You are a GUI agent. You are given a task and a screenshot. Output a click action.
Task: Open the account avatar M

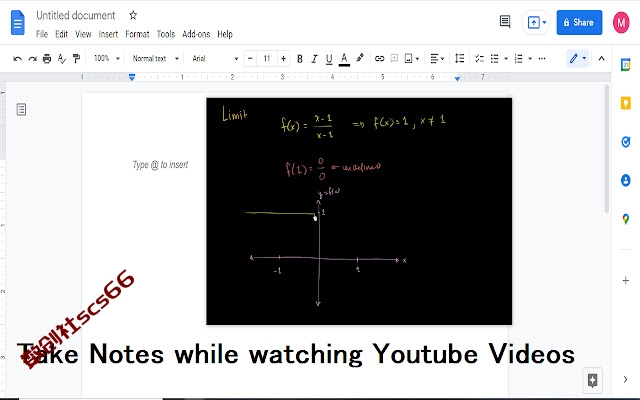tap(621, 22)
